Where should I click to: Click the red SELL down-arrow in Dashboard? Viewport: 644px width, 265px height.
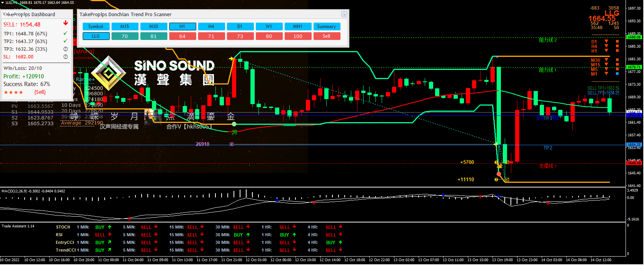[65, 23]
